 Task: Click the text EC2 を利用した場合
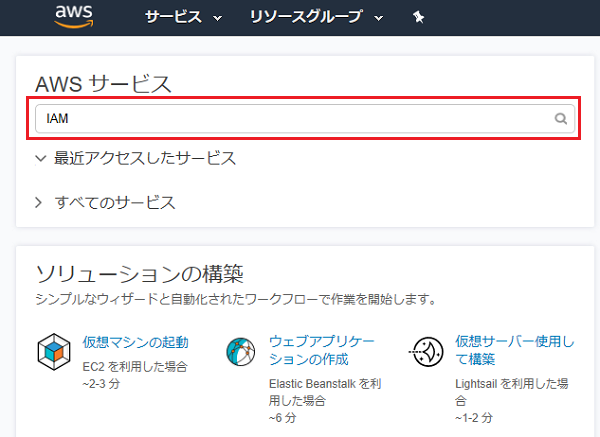(135, 367)
